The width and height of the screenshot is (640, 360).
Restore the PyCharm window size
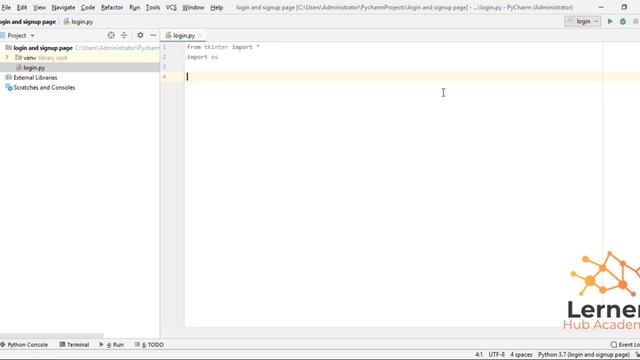coord(624,7)
